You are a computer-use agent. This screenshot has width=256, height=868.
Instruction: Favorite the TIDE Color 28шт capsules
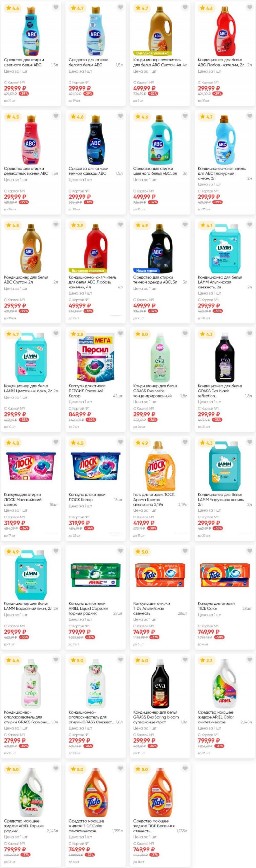point(250,551)
